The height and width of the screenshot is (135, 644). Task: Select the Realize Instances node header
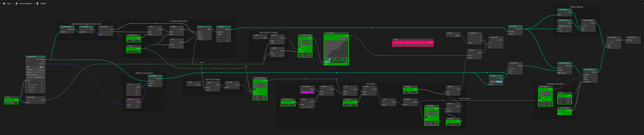(x=67, y=27)
